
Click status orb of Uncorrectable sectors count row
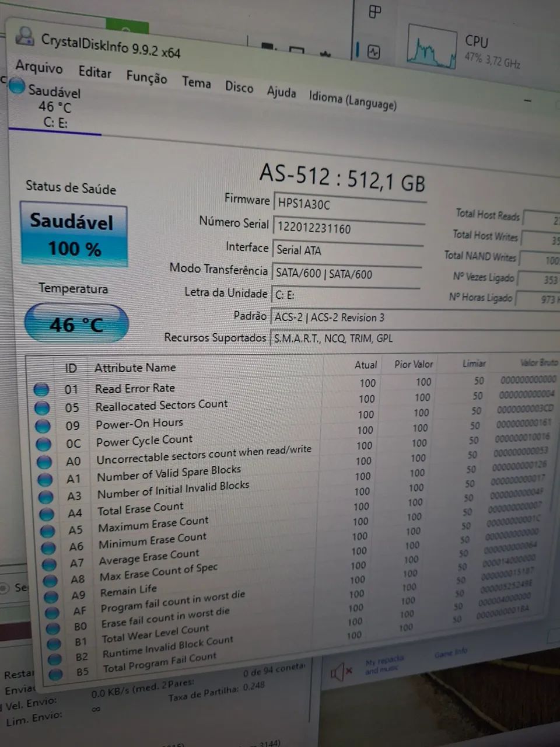[x=44, y=462]
